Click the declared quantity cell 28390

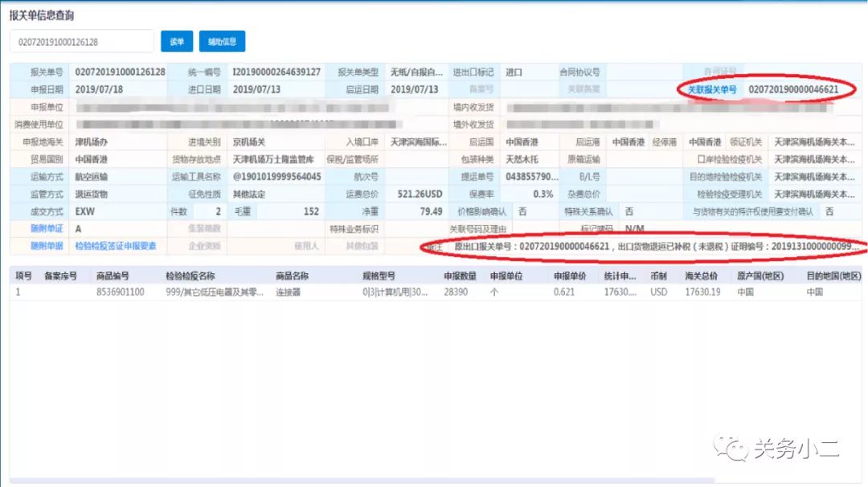click(456, 292)
